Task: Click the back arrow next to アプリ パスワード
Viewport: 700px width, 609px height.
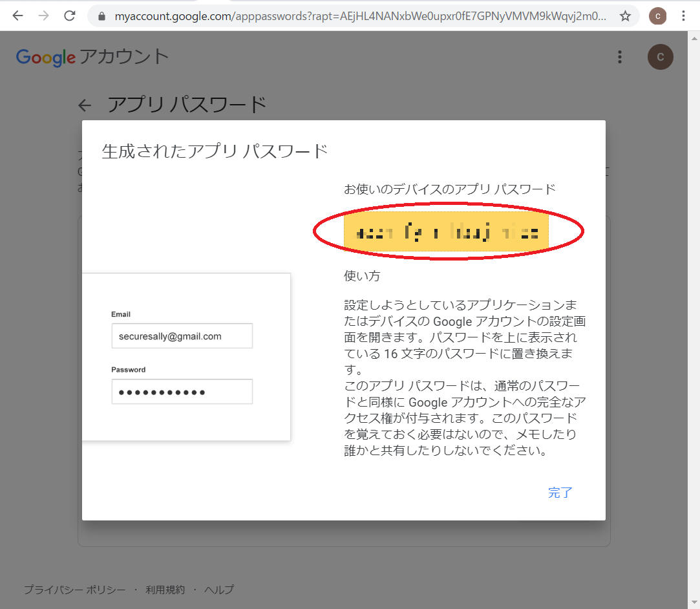Action: tap(85, 105)
